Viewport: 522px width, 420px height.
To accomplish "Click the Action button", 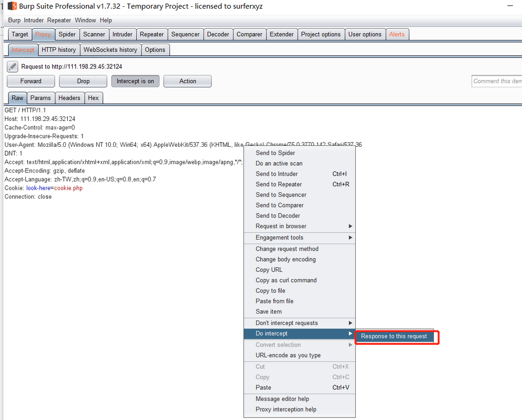I will (188, 81).
